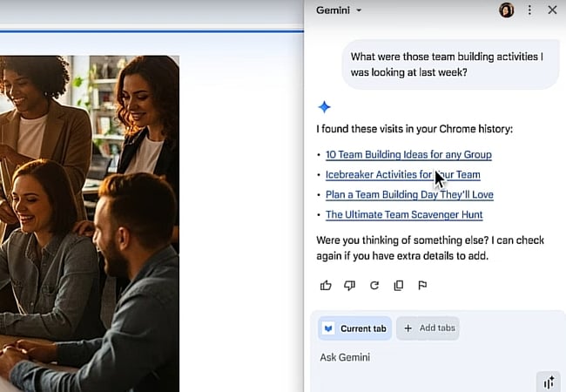Viewport: 566px width, 392px height.
Task: Click the user message about team building activities
Action: (450, 64)
